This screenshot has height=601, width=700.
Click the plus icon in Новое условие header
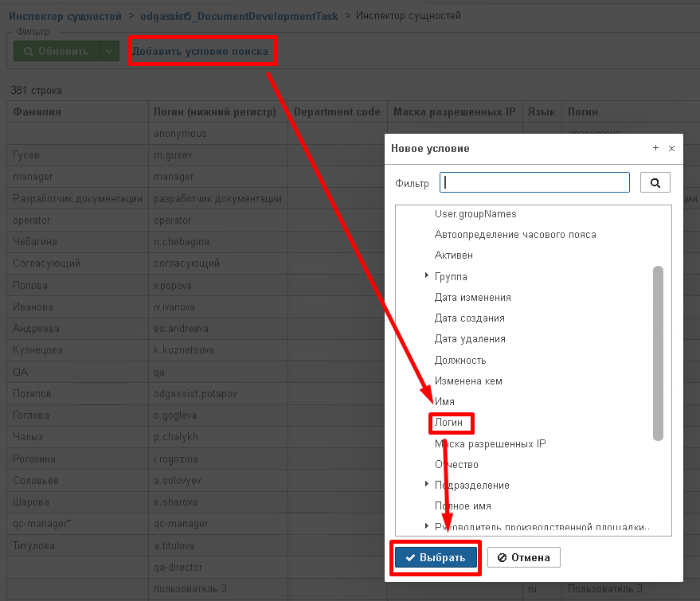(x=655, y=148)
